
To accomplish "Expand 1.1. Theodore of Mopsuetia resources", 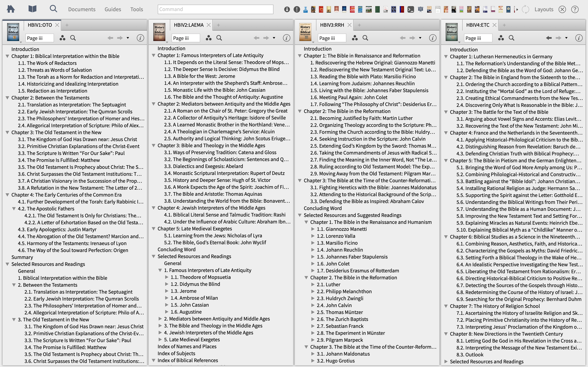I will coord(167,277).
